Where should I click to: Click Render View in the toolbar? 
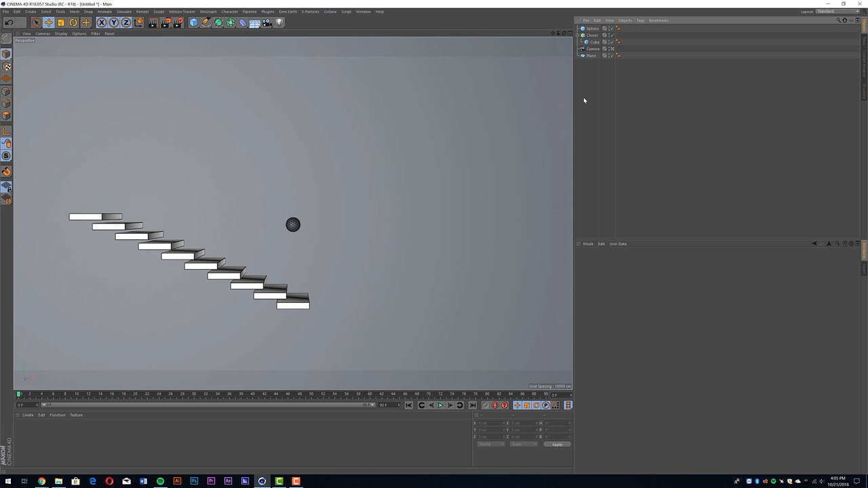point(152,22)
